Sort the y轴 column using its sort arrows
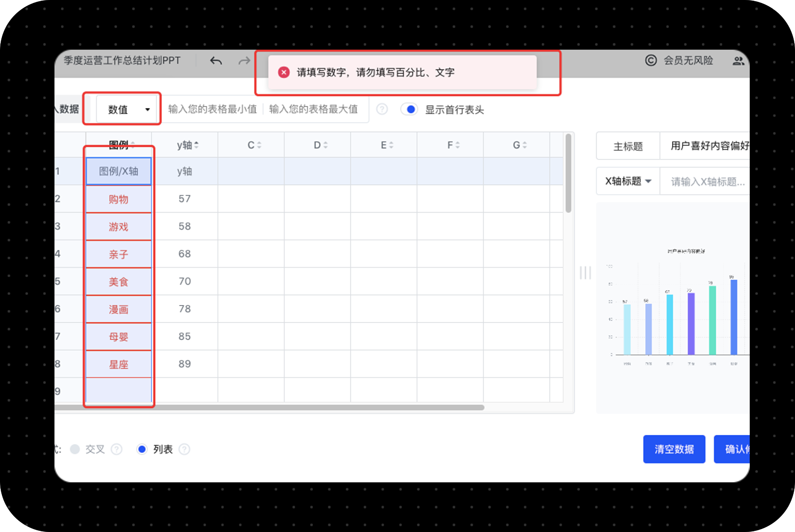This screenshot has width=795, height=532. [197, 145]
